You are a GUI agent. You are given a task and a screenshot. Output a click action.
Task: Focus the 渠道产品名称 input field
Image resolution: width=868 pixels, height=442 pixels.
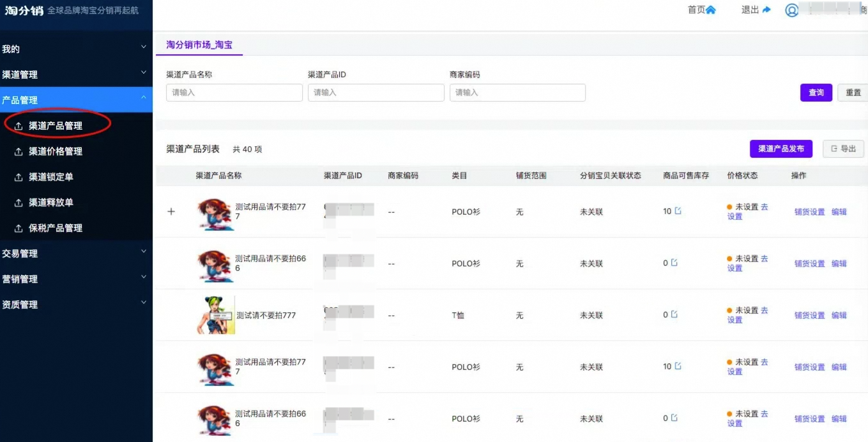(234, 93)
